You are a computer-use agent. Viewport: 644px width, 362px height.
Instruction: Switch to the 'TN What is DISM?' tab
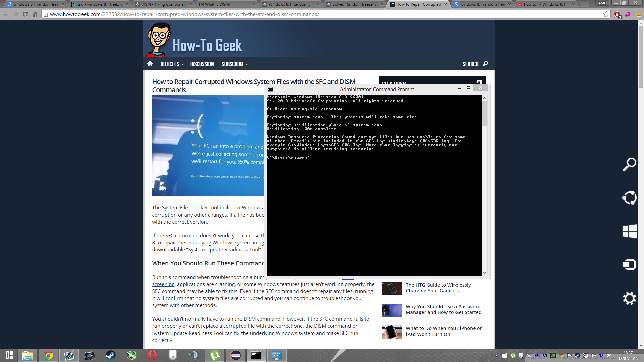pos(218,4)
